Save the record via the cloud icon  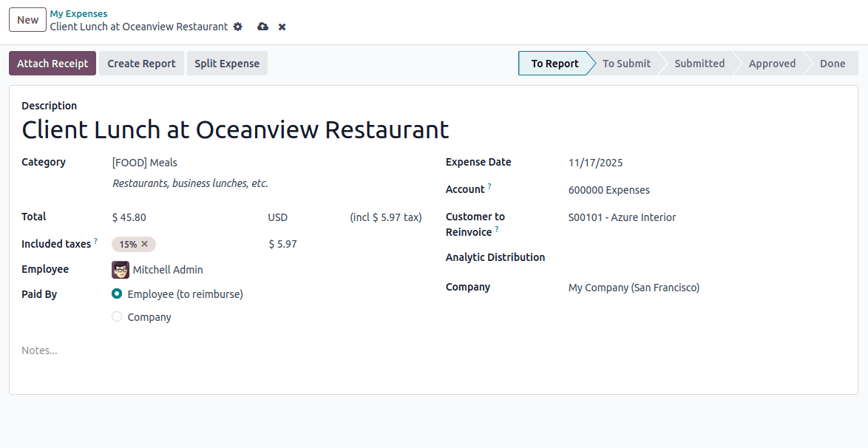(x=263, y=27)
